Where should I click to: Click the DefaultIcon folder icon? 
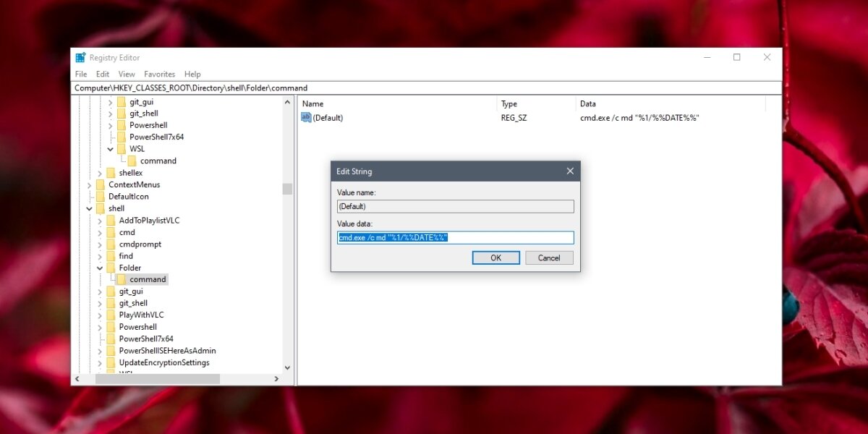(100, 196)
